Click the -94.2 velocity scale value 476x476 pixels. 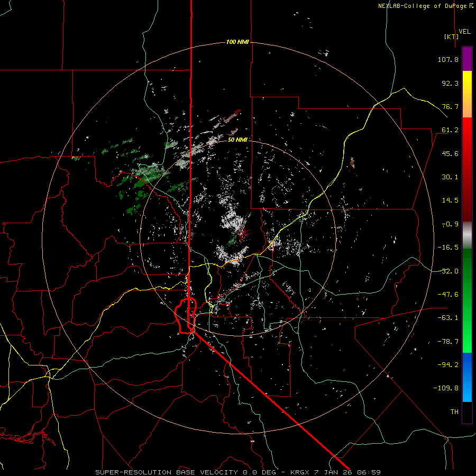pos(448,365)
